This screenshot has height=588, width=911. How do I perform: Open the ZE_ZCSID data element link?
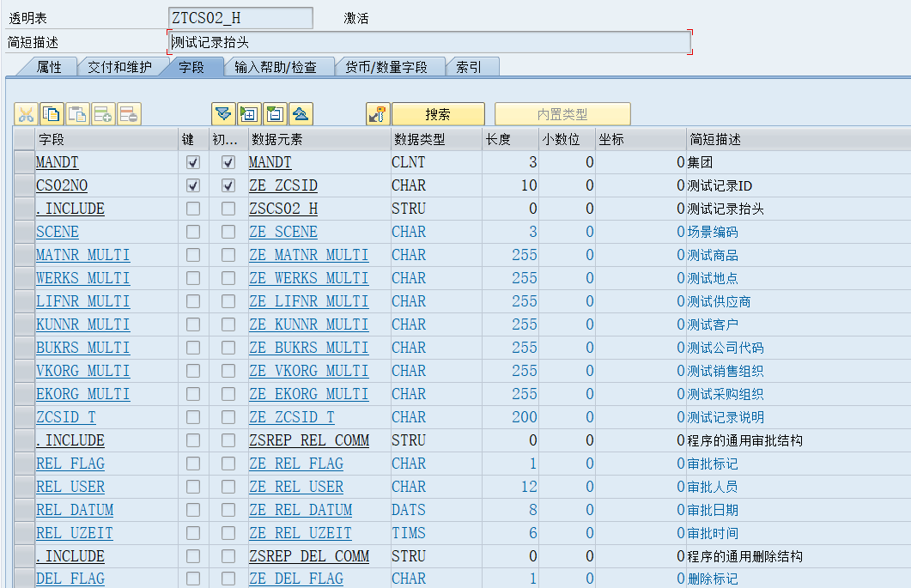283,186
